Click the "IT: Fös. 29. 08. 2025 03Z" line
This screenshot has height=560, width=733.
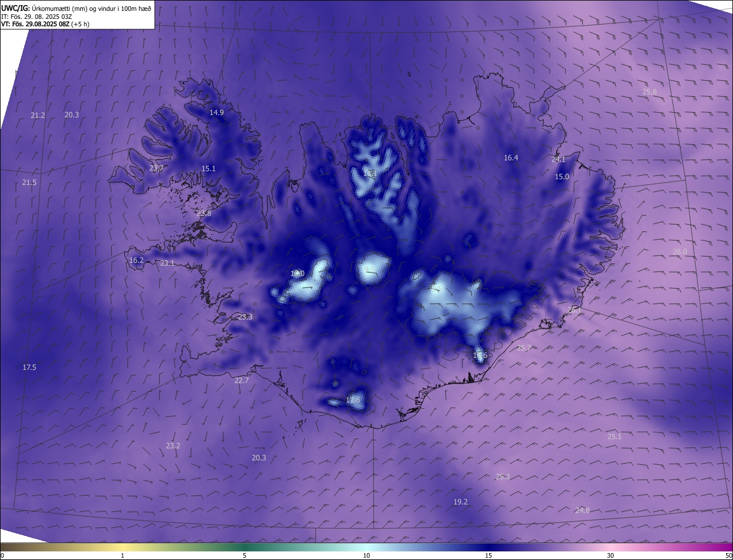37,17
